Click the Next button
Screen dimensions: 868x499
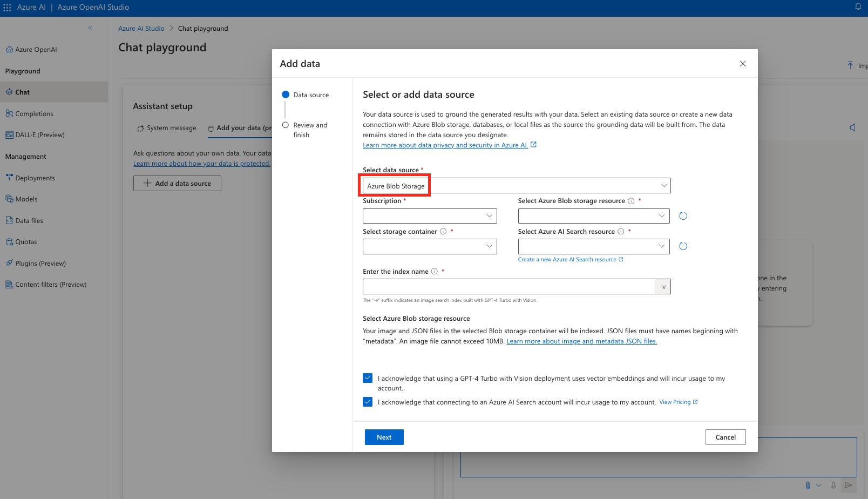pos(384,437)
